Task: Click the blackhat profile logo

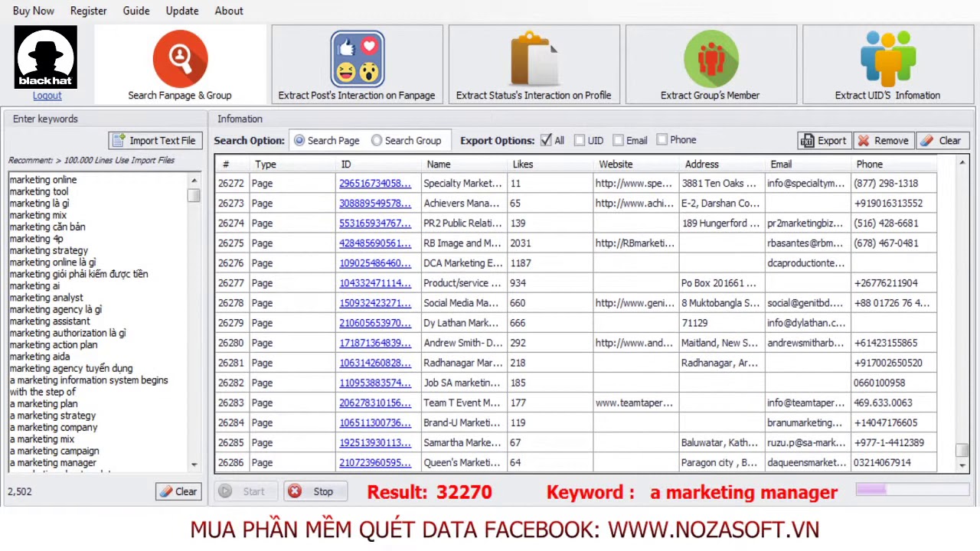Action: coord(46,57)
